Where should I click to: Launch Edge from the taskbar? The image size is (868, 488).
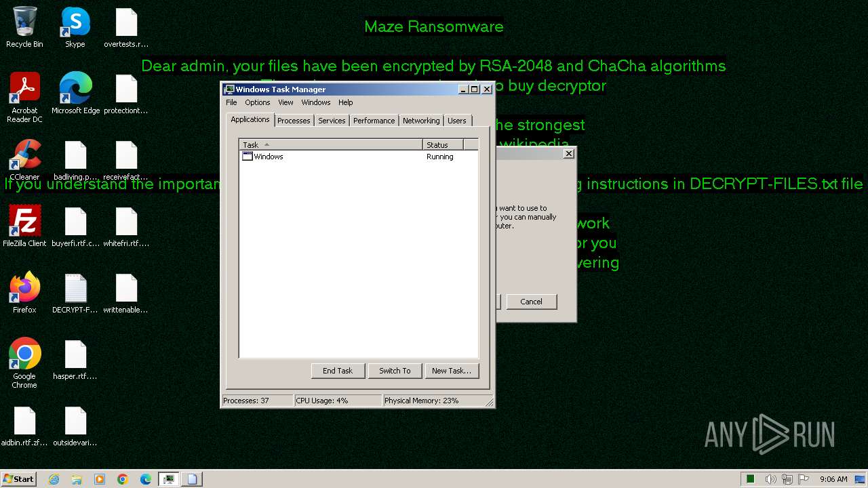[x=146, y=479]
